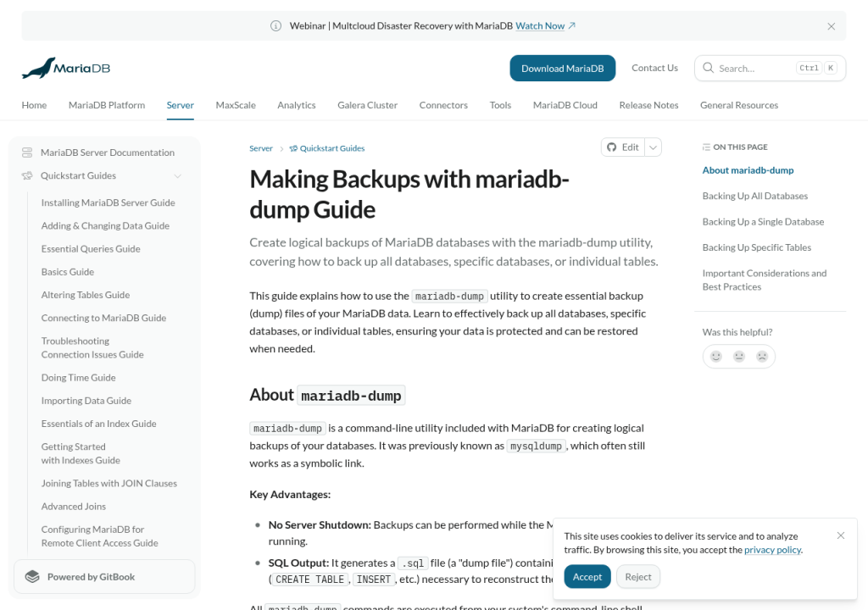Reject cookies in the consent popup
Image resolution: width=868 pixels, height=610 pixels.
(x=638, y=577)
